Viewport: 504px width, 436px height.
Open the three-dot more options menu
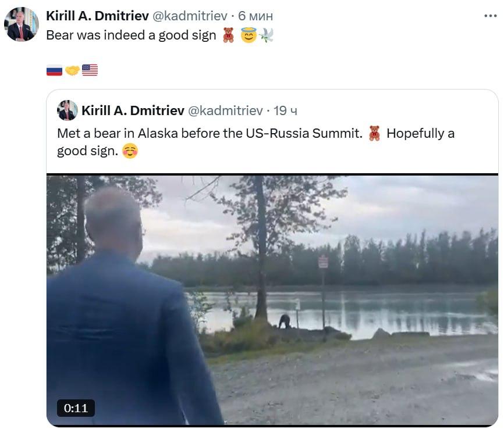click(491, 16)
